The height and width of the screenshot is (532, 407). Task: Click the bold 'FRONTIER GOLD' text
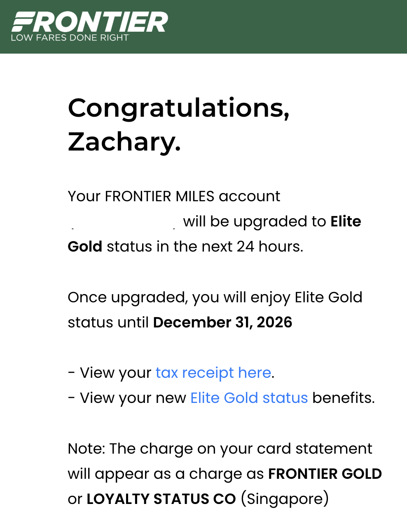click(x=325, y=474)
